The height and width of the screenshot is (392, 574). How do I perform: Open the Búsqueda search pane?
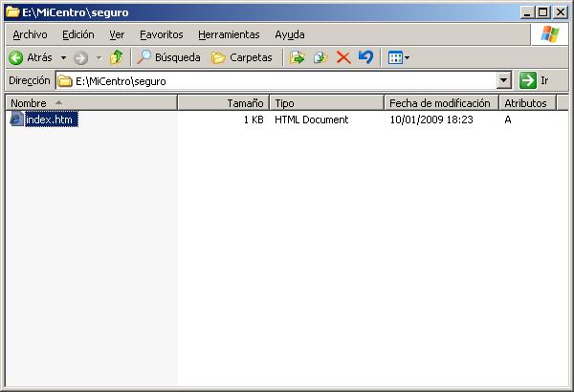[x=169, y=57]
